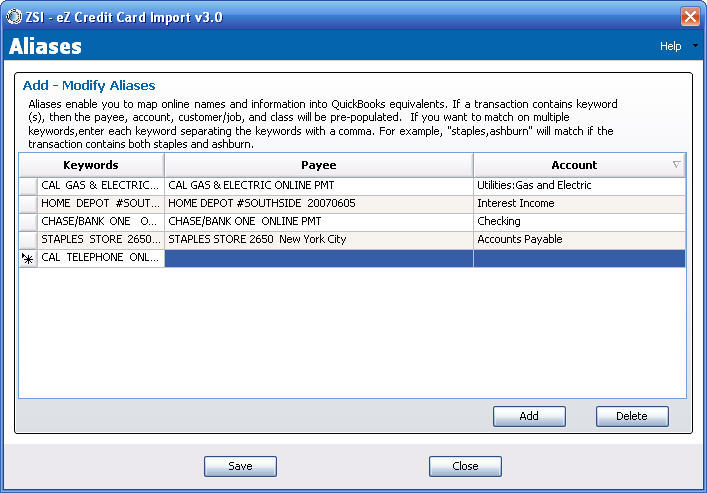Select the CAL GAS & ELECTRIC... keyword cell
This screenshot has width=707, height=493.
(x=101, y=186)
